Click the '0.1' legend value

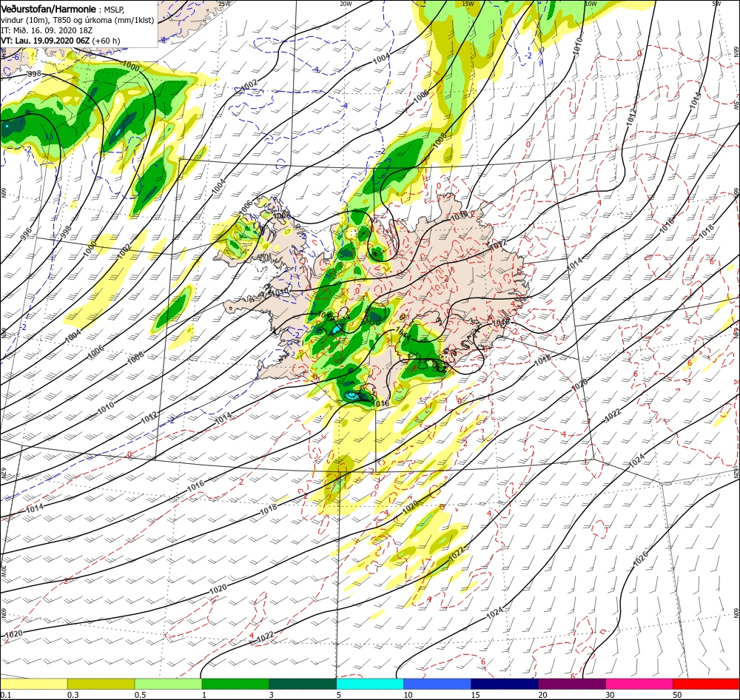(x=5, y=695)
